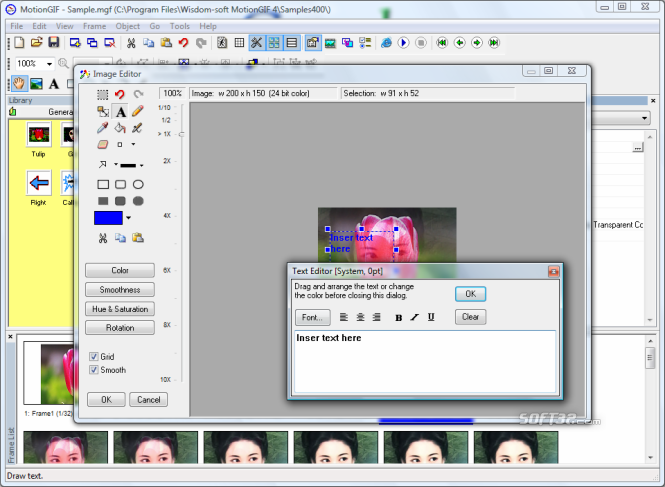665x487 pixels.
Task: Open the File menu
Action: pos(17,26)
